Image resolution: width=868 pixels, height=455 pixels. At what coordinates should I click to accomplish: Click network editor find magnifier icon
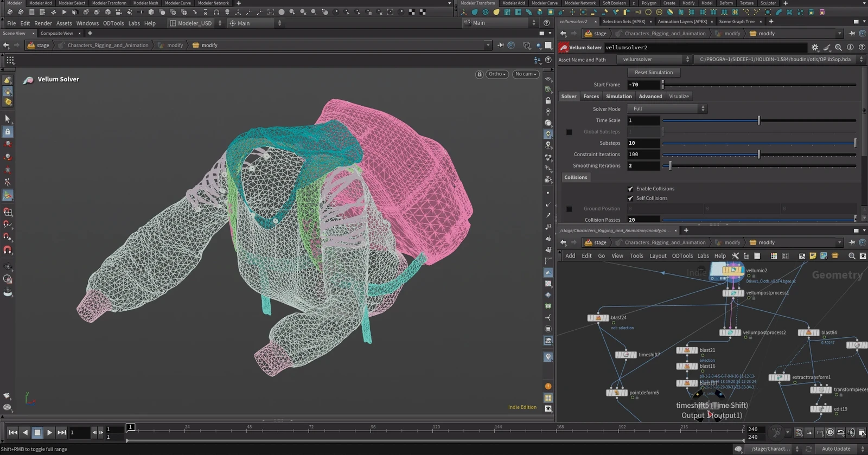[x=852, y=256]
